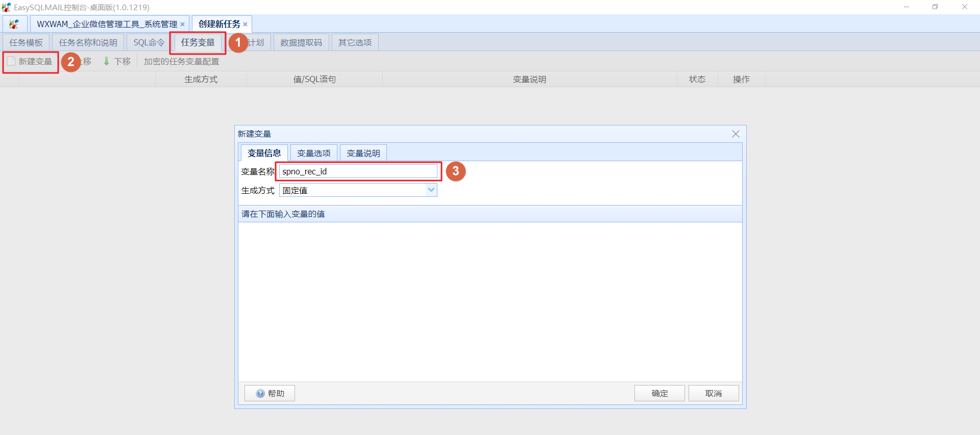
Task: Click the 新建变量 toolbar icon
Action: (x=11, y=61)
